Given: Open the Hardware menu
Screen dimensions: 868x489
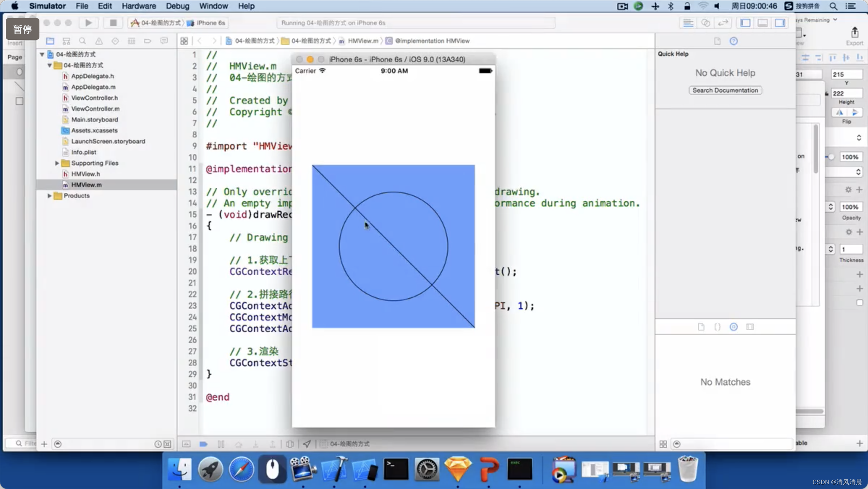Looking at the screenshot, I should (139, 6).
